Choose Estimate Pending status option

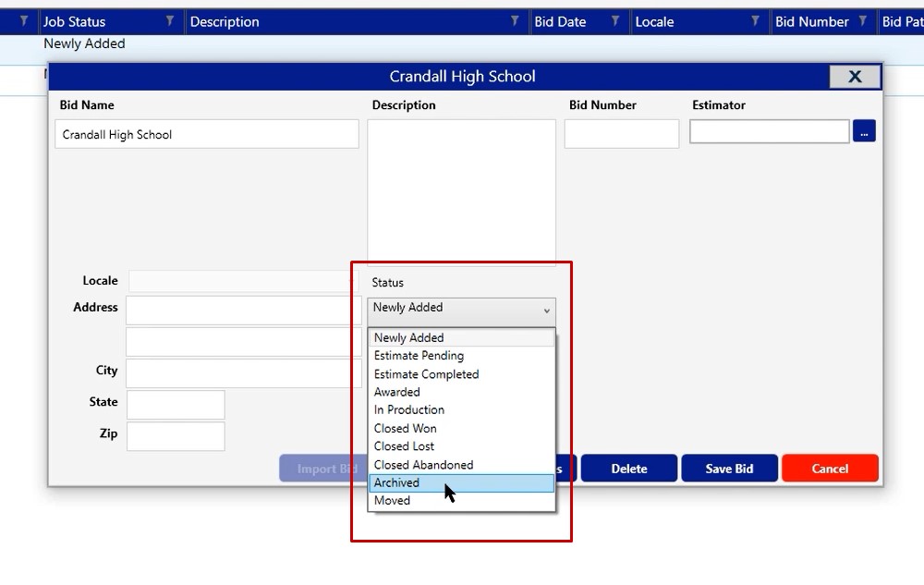tap(419, 356)
